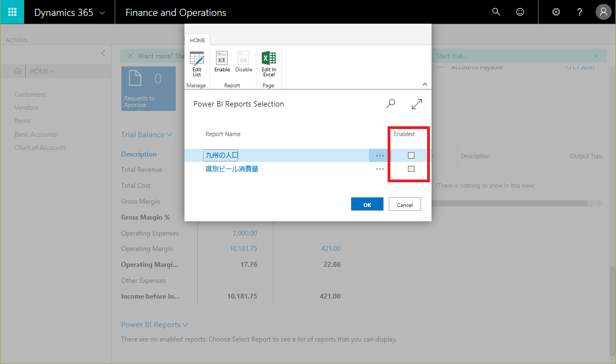Collapse the left navigation pane
Viewport: 616px width, 364px height.
pyautogui.click(x=103, y=53)
